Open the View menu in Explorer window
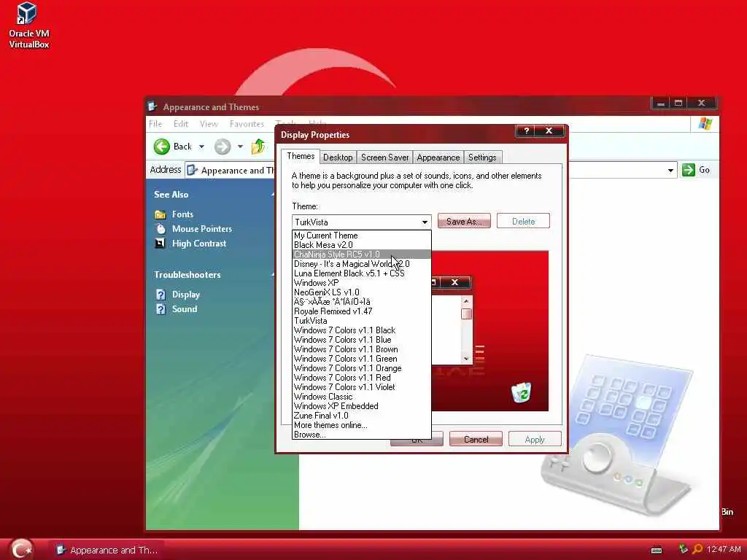 pyautogui.click(x=209, y=124)
